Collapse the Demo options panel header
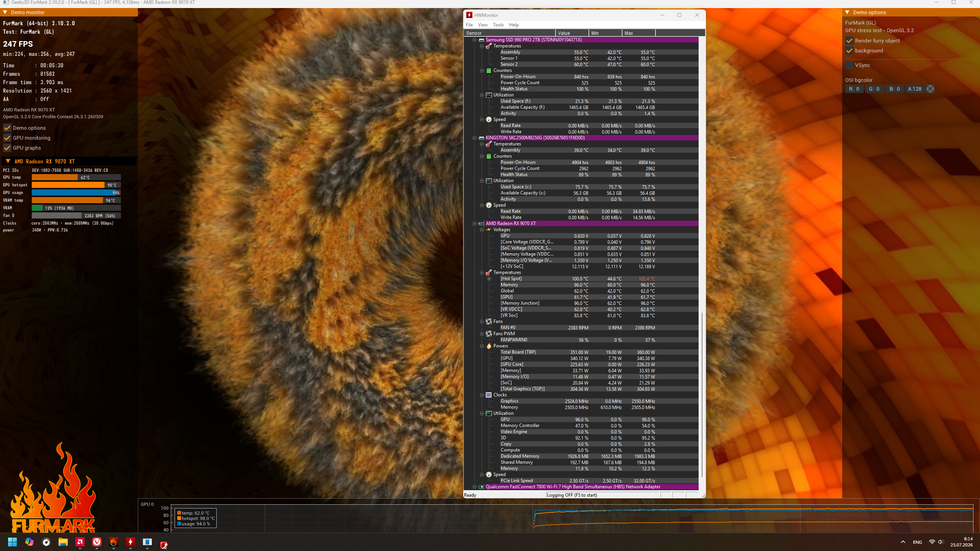980x551 pixels. (x=847, y=12)
